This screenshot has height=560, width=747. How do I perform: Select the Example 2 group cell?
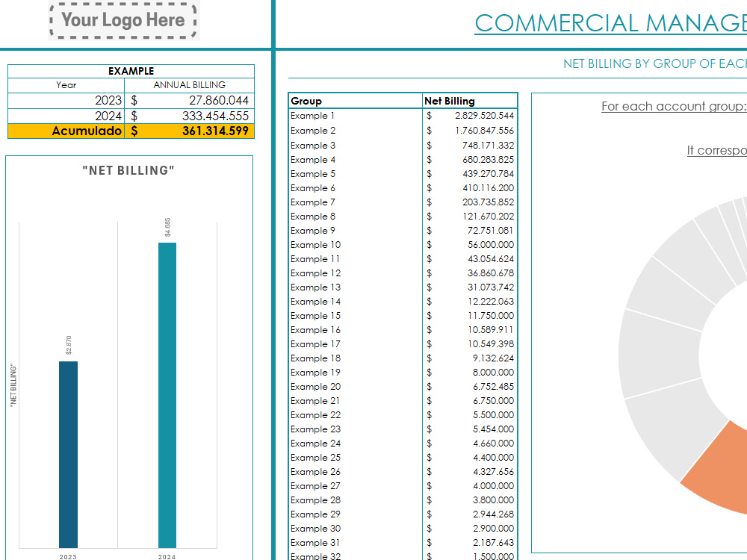(x=356, y=131)
